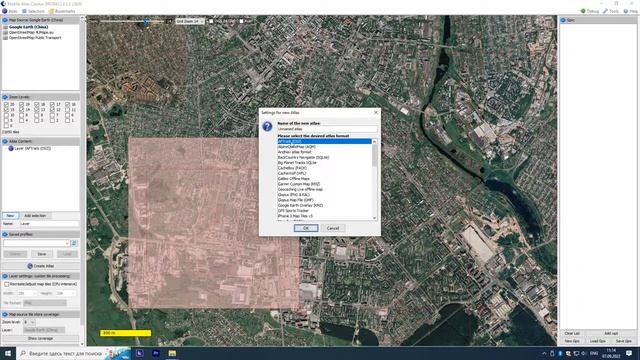Collapse the Gpx panel on the right
The image size is (640, 360).
(563, 20)
